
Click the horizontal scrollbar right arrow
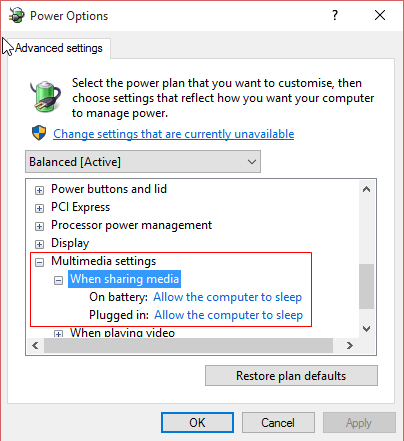click(x=350, y=346)
